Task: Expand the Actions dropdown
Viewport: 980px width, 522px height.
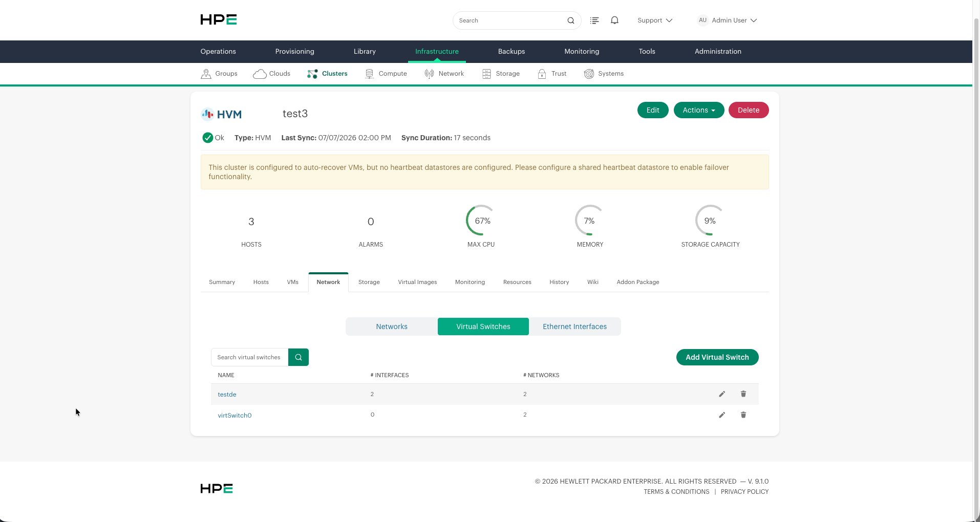Action: click(x=699, y=110)
